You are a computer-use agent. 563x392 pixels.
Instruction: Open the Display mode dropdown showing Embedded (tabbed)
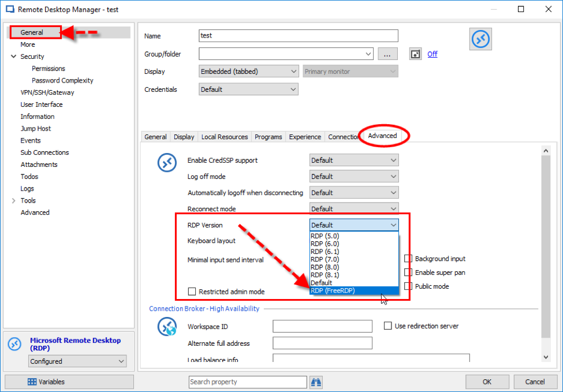click(248, 72)
